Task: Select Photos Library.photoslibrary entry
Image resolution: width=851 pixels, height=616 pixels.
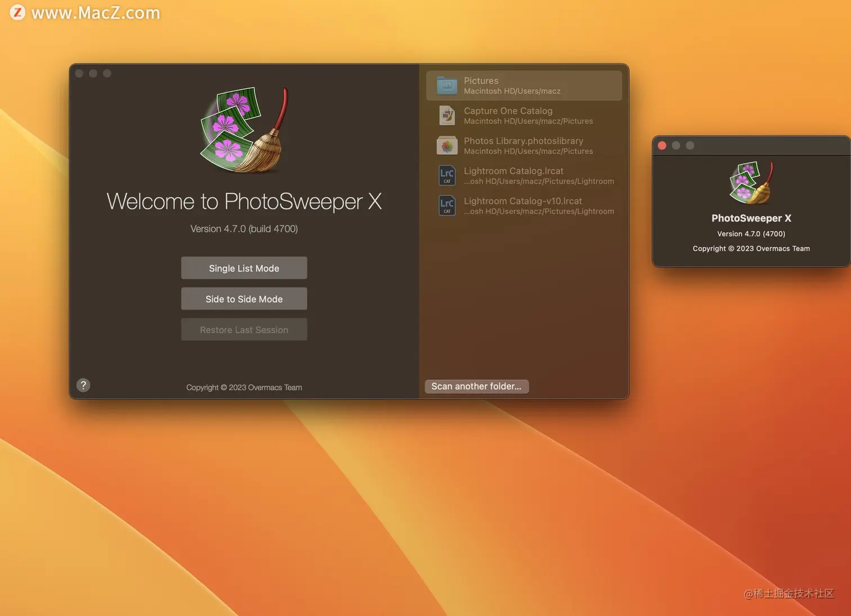Action: [x=524, y=146]
